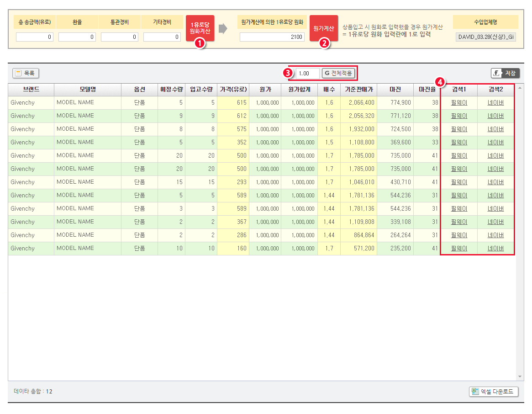
Task: Sort by the 가격(유로) column header
Action: point(233,89)
